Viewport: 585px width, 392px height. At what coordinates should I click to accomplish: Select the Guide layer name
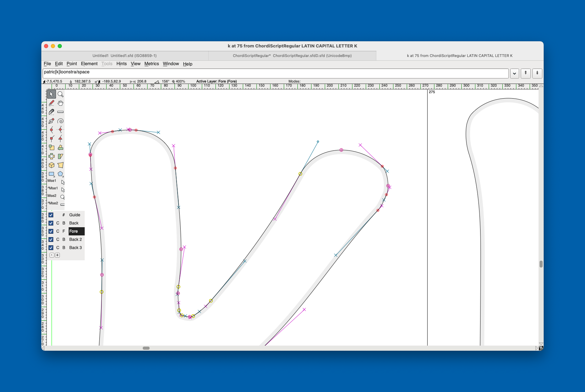pyautogui.click(x=75, y=215)
